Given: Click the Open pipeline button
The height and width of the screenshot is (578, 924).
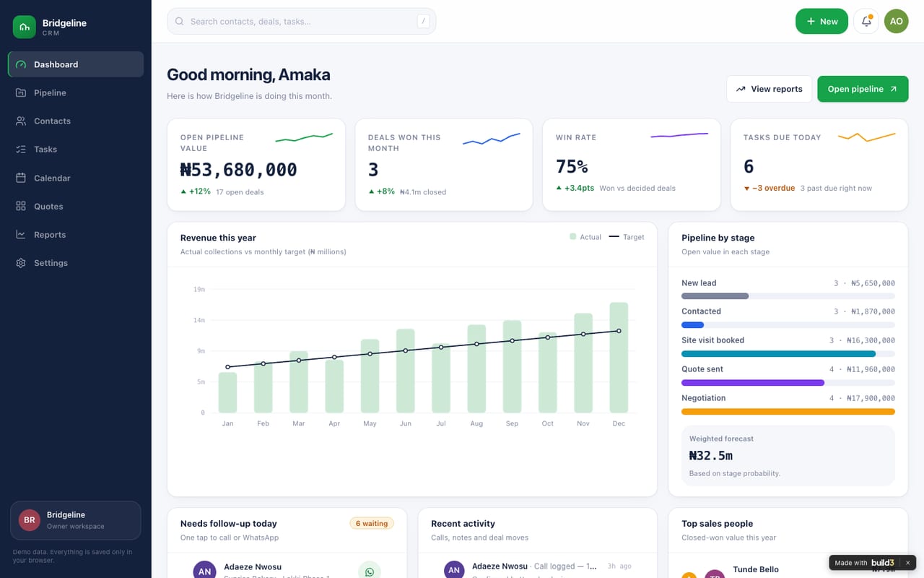Looking at the screenshot, I should 863,89.
